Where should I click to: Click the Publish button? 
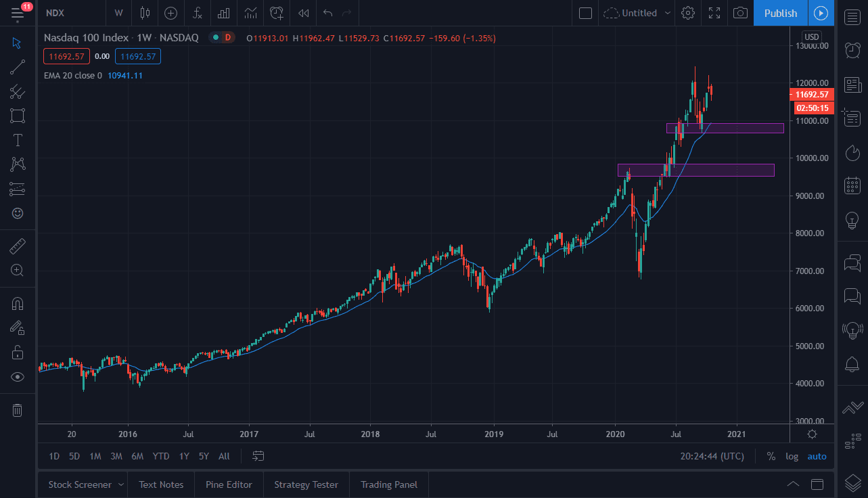(780, 13)
